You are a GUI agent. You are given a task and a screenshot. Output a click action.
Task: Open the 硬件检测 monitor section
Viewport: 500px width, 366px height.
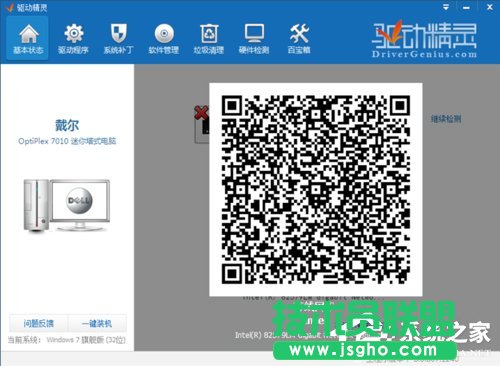pos(254,39)
